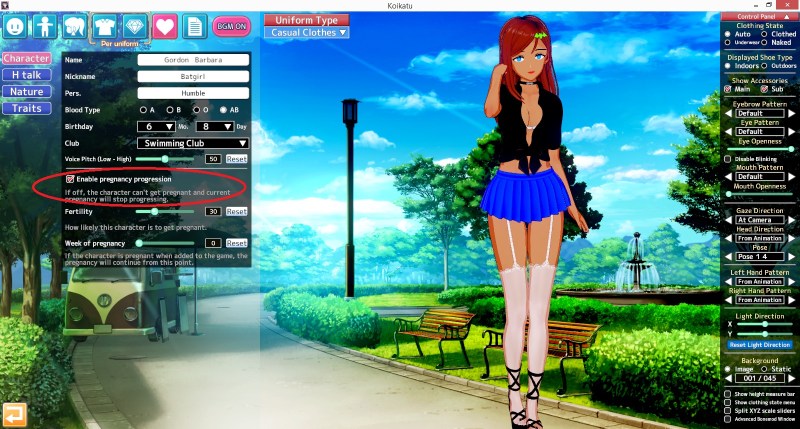Uncheck Enable pregnancy progression
This screenshot has height=429, width=800.
coord(69,178)
